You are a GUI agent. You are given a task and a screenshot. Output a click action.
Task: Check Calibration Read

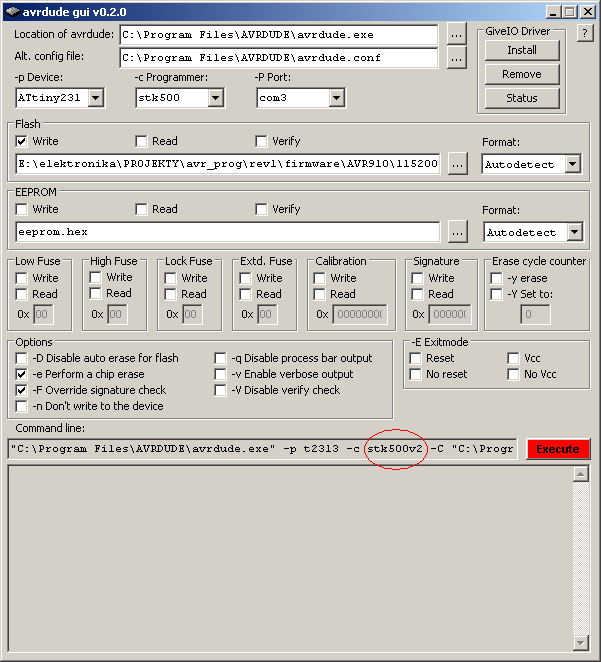(x=319, y=294)
